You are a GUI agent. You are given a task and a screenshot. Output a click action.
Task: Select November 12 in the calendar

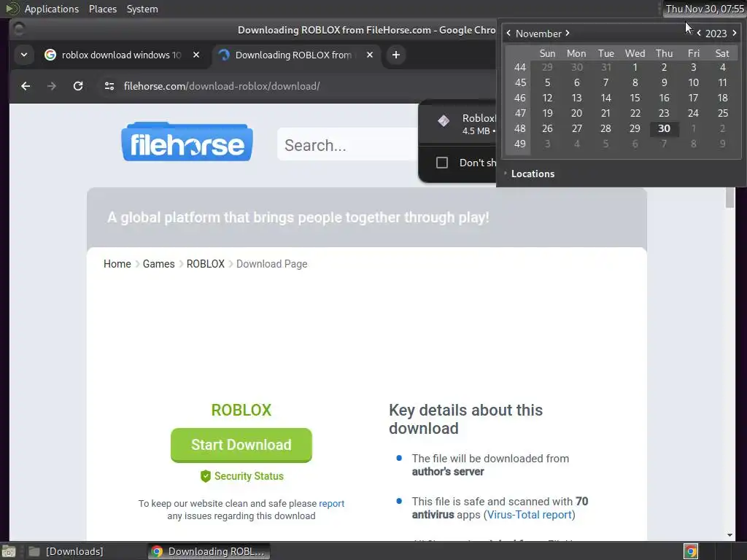click(x=547, y=98)
